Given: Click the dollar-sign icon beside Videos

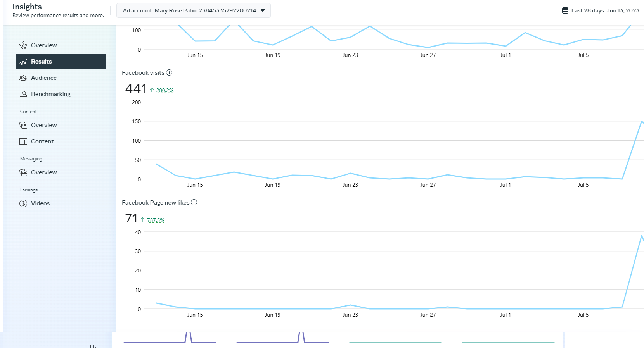Looking at the screenshot, I should click(x=23, y=203).
